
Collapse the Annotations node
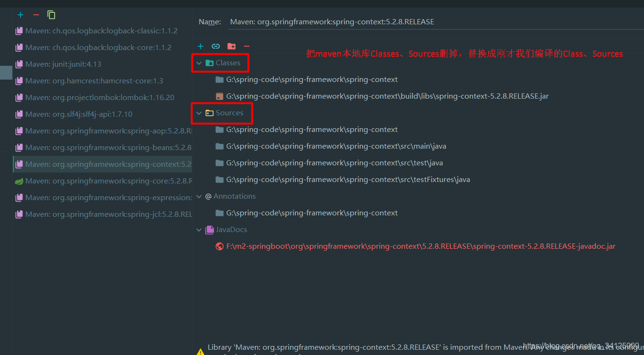[199, 196]
